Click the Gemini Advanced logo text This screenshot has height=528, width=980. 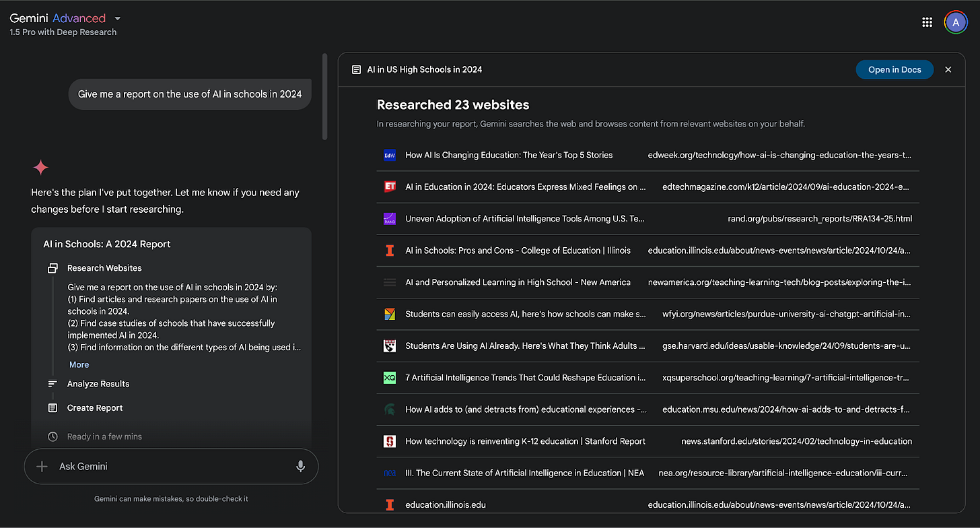(x=57, y=18)
